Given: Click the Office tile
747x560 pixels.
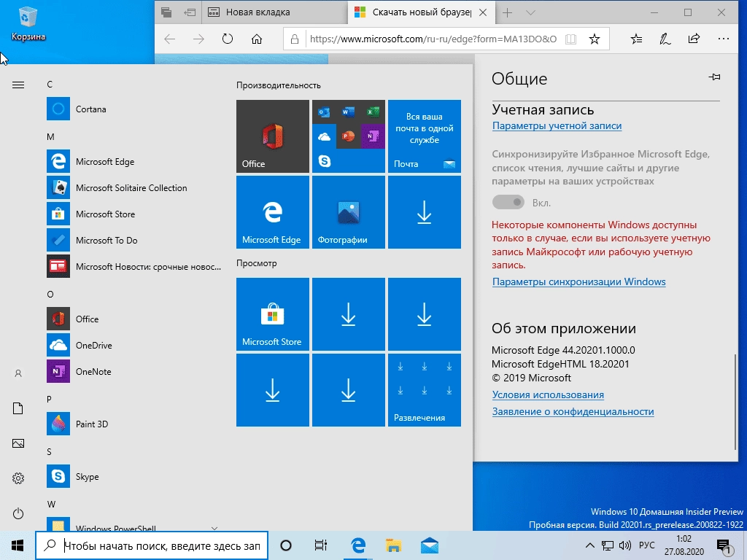Looking at the screenshot, I should [x=273, y=136].
